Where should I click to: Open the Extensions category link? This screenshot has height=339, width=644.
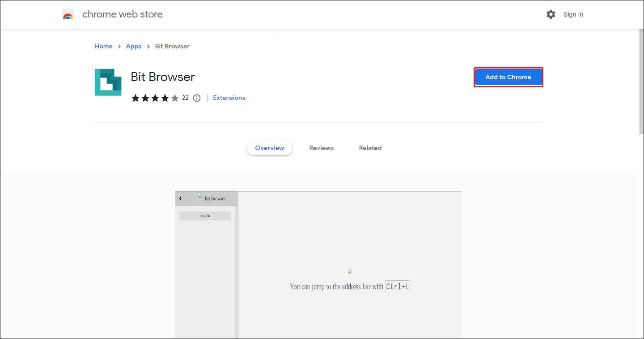tap(229, 98)
